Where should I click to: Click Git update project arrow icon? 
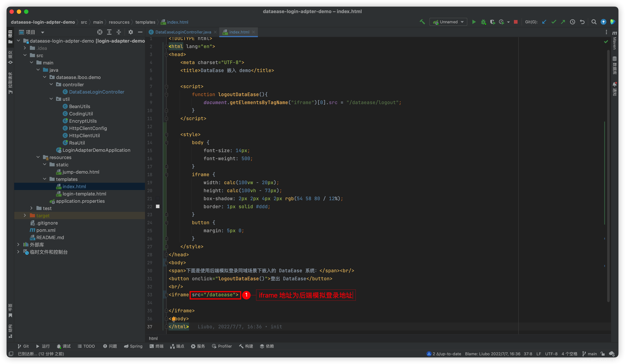click(x=544, y=22)
